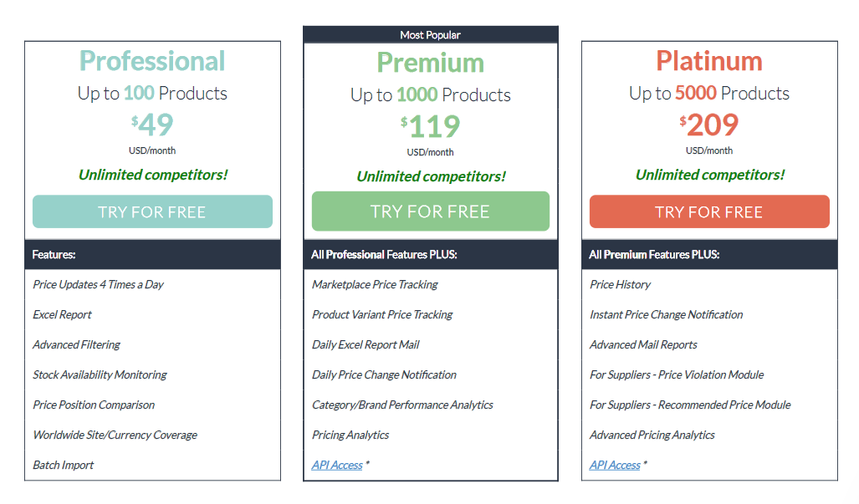Click the All Professional Features PLUS header
This screenshot has width=859, height=504.
(384, 254)
